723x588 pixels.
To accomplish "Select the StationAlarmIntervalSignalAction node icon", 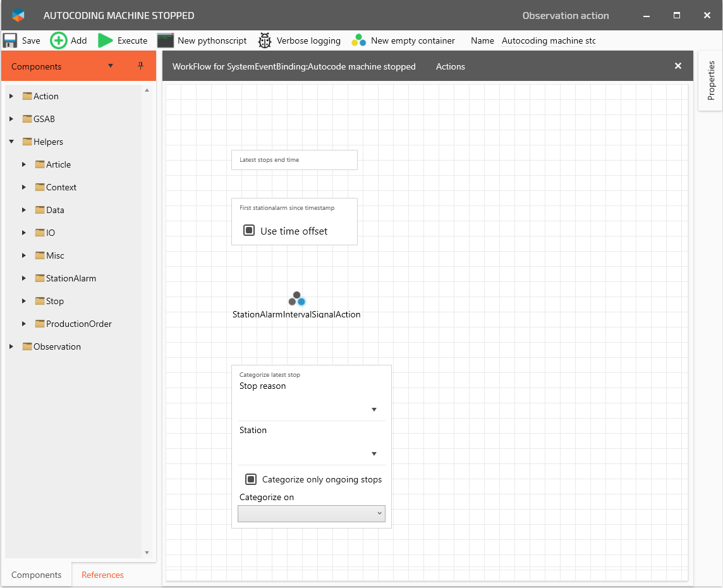I will point(296,298).
